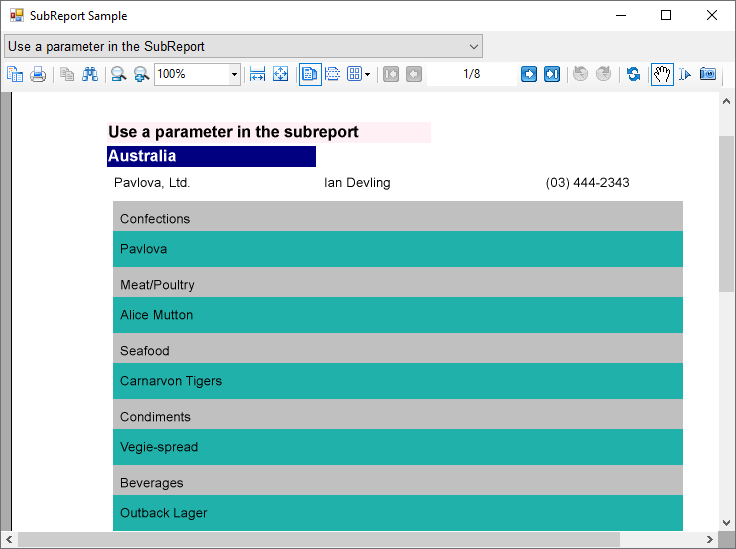Image resolution: width=736 pixels, height=549 pixels.
Task: Click the page number field 1/8
Action: (472, 74)
